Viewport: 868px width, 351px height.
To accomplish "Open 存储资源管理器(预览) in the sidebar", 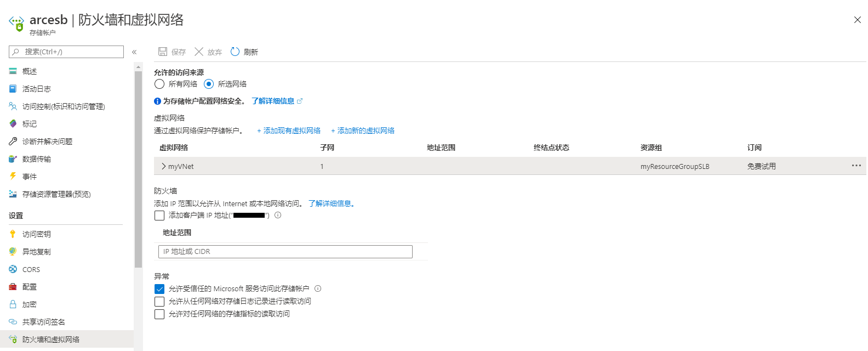I will 56,194.
